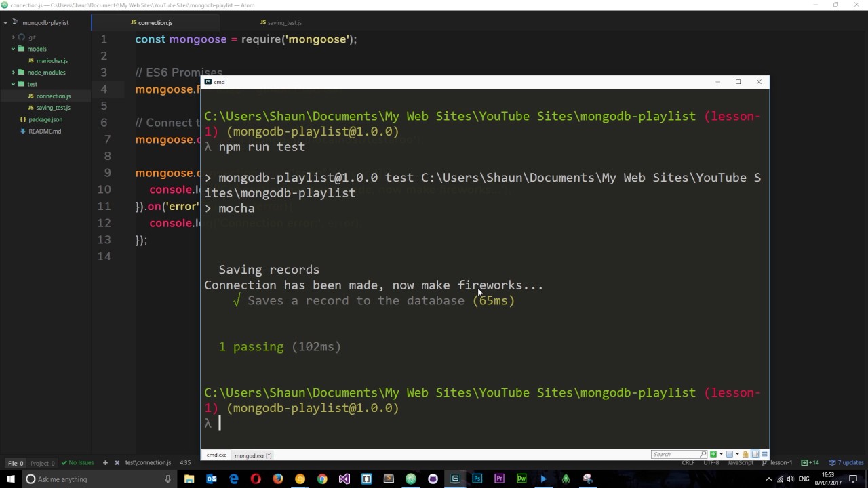Click the File 0 status indicator
Screen dimensions: 868x488
point(16,464)
